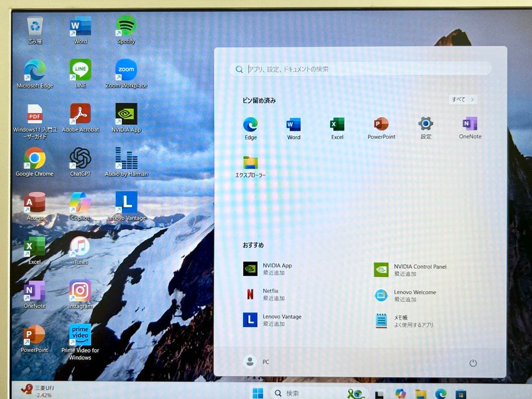The image size is (532, 399).
Task: Expand すべて to show all apps
Action: click(x=462, y=99)
